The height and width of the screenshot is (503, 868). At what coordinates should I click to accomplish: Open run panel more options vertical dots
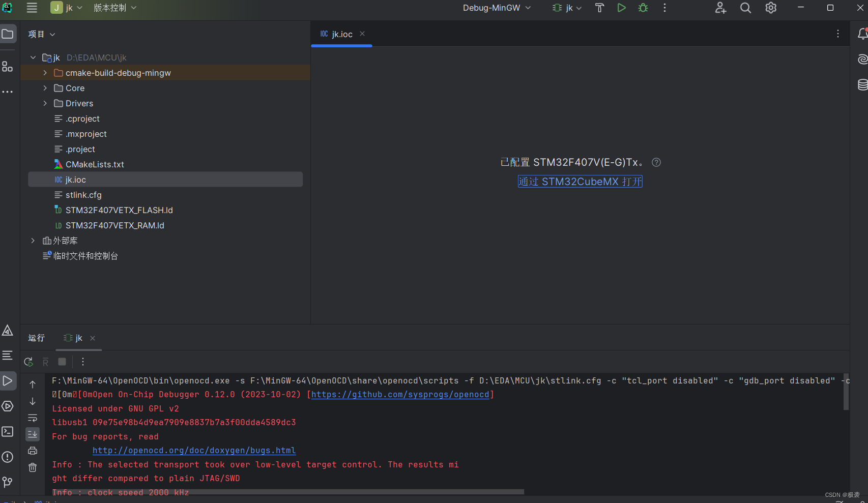click(x=83, y=362)
